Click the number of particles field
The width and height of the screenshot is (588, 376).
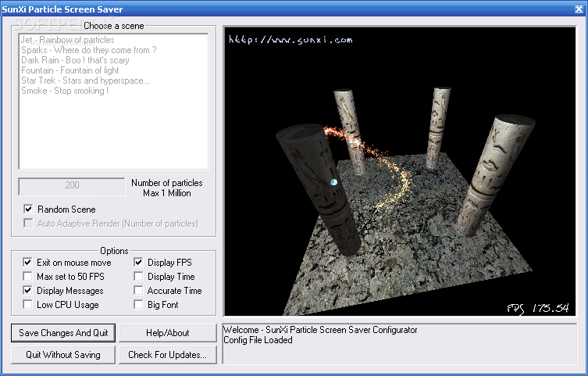pyautogui.click(x=72, y=187)
